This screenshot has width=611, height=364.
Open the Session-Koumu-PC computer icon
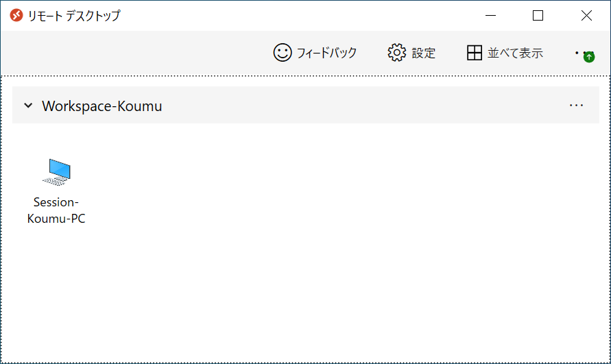56,171
